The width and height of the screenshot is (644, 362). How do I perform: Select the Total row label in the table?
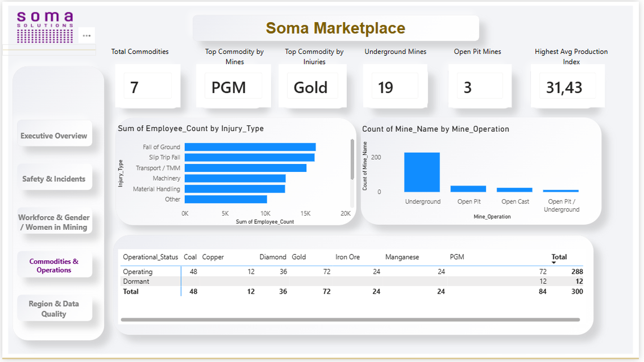[x=131, y=292]
